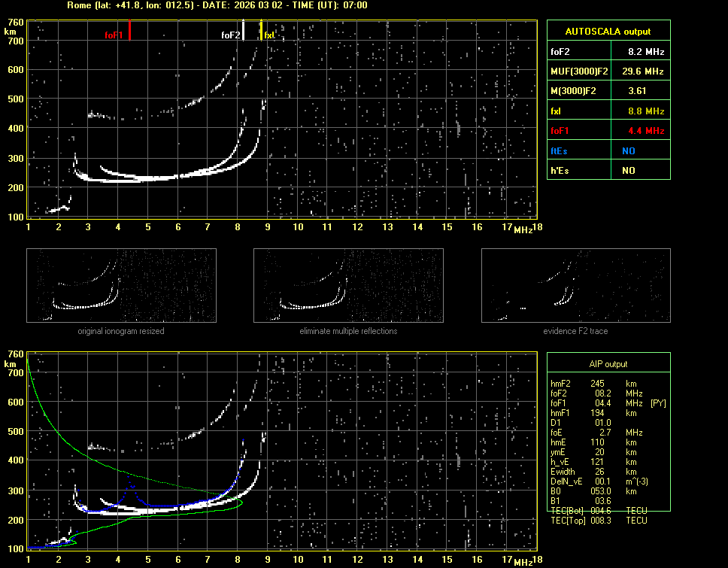This screenshot has height=568, width=728.
Task: Click the [PY] tag beside foF1
Action: 658,403
